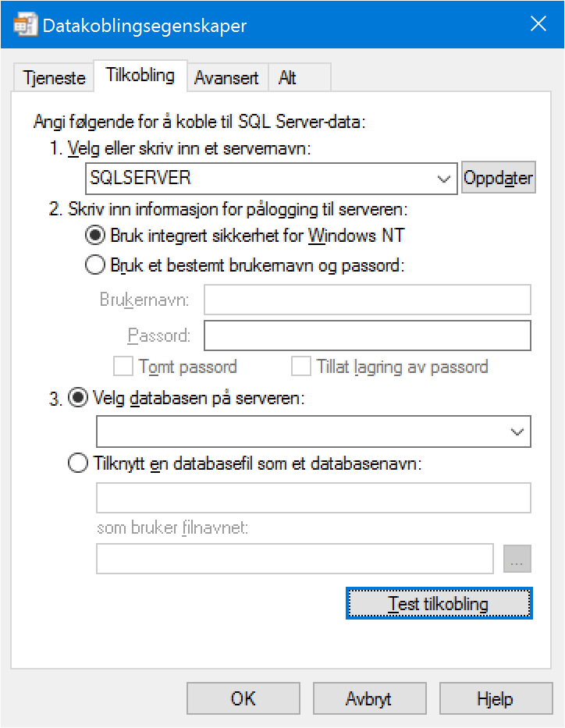Image resolution: width=565 pixels, height=728 pixels.
Task: Check Tillat lagring av passord
Action: 300,366
